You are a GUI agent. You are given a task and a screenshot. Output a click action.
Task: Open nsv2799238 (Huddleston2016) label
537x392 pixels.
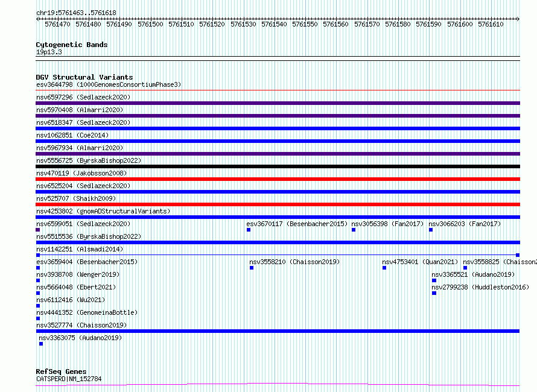(480, 287)
